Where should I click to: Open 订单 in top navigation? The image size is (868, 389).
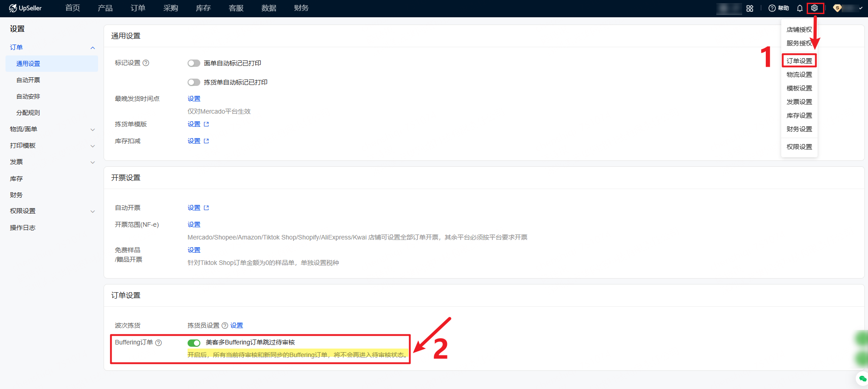(x=138, y=8)
